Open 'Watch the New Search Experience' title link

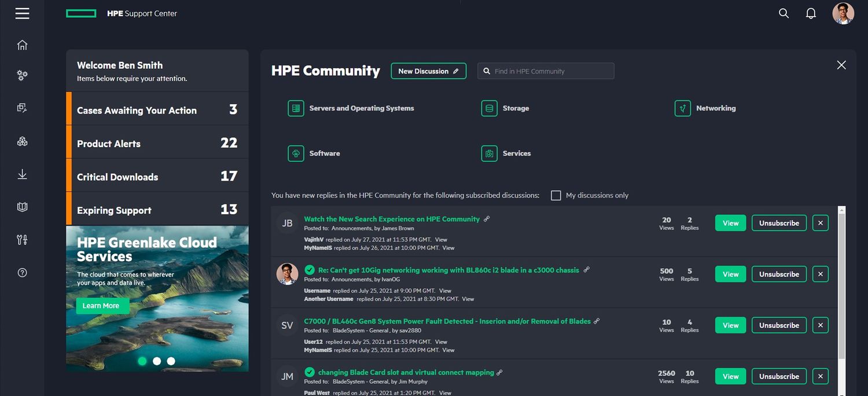point(392,219)
